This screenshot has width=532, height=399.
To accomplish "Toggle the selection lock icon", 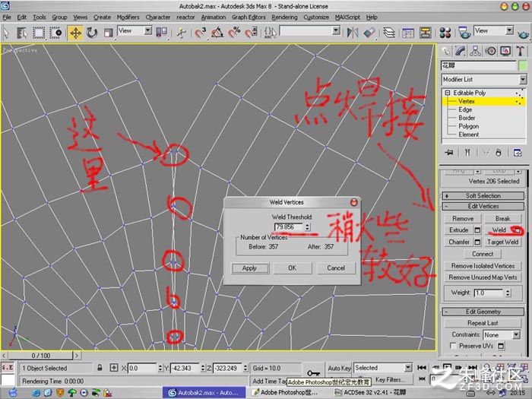I will click(x=100, y=367).
